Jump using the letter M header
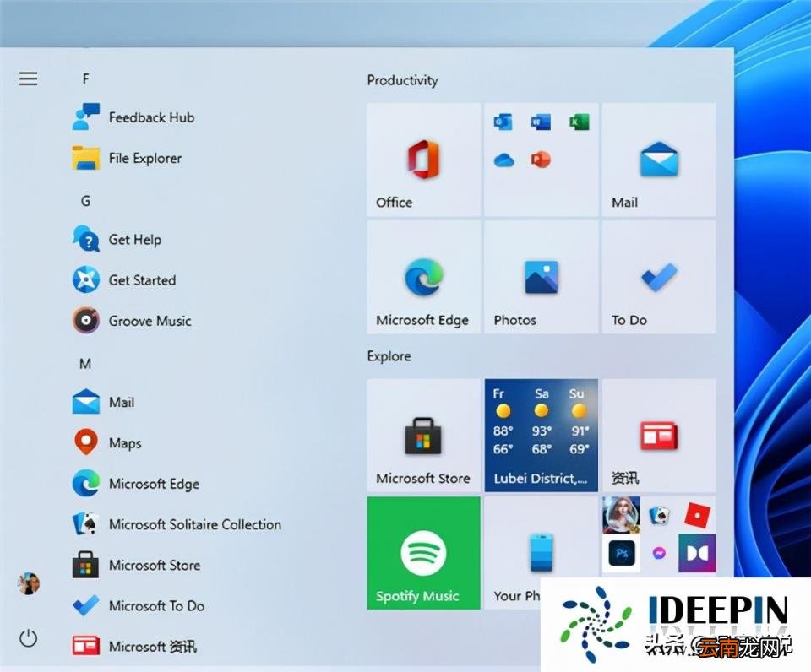 coord(85,364)
